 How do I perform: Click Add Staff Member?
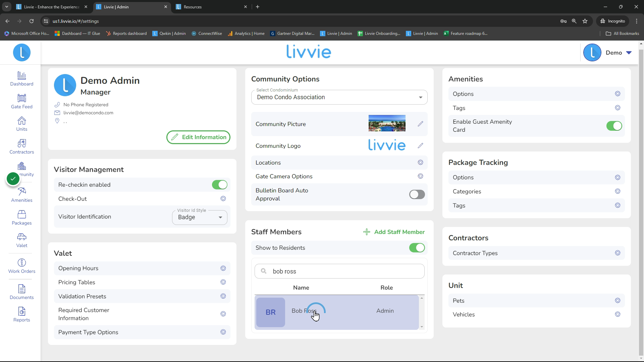pos(394,232)
